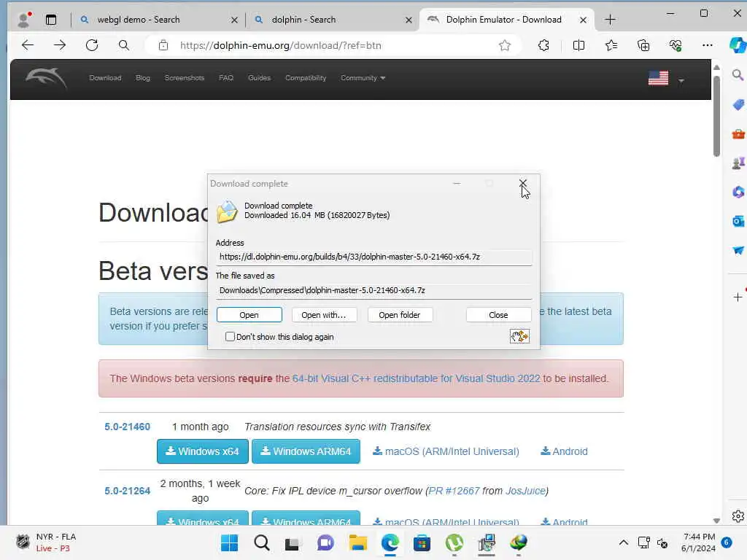The width and height of the screenshot is (747, 560).
Task: Click the drag-and-drop hand icon in dialog
Action: pos(519,337)
